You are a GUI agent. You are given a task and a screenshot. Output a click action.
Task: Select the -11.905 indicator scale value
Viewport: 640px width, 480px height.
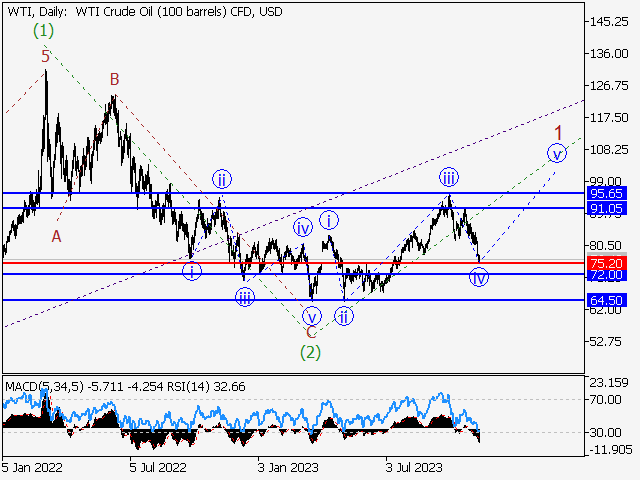pyautogui.click(x=611, y=450)
